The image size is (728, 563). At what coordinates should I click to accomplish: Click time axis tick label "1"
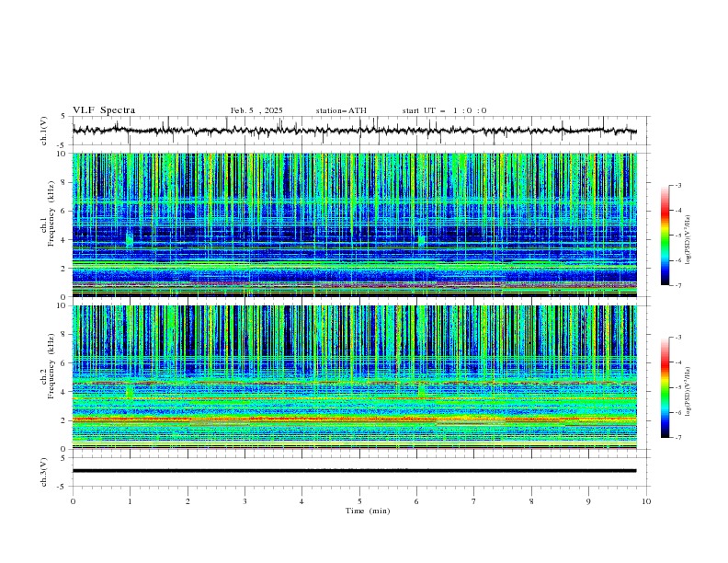[x=130, y=501]
